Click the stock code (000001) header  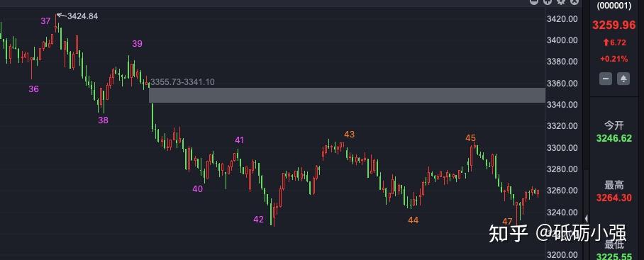(614, 6)
